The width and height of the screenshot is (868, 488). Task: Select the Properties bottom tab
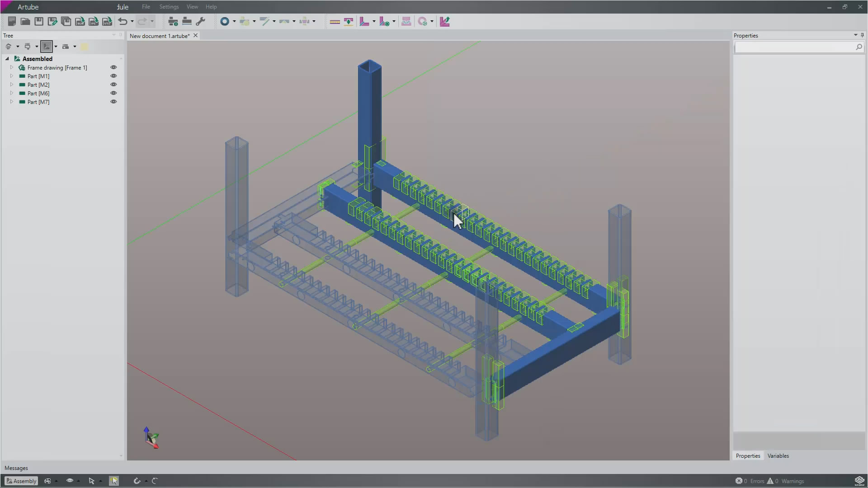[748, 456]
